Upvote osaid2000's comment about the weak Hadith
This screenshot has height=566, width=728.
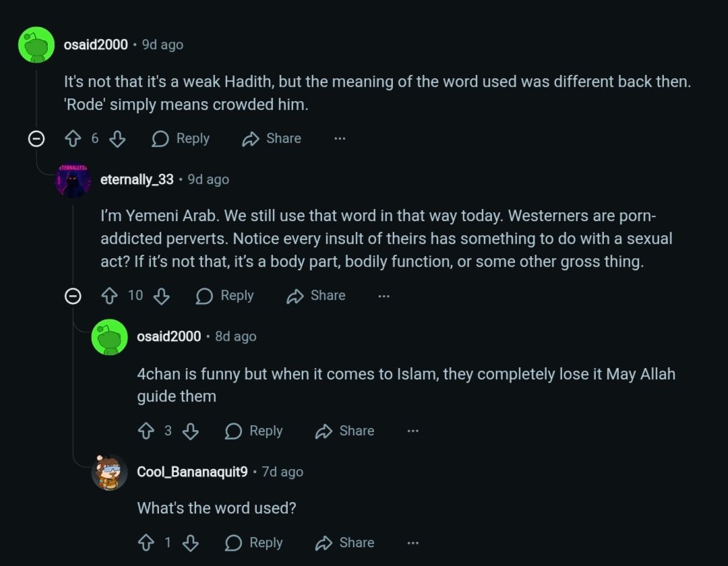(x=73, y=139)
